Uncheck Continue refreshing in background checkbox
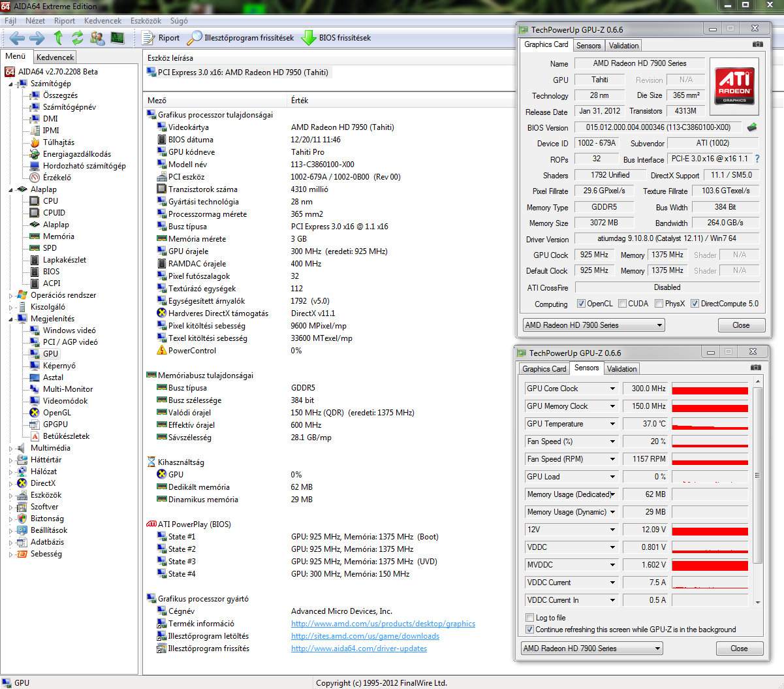The image size is (784, 689). pyautogui.click(x=529, y=630)
